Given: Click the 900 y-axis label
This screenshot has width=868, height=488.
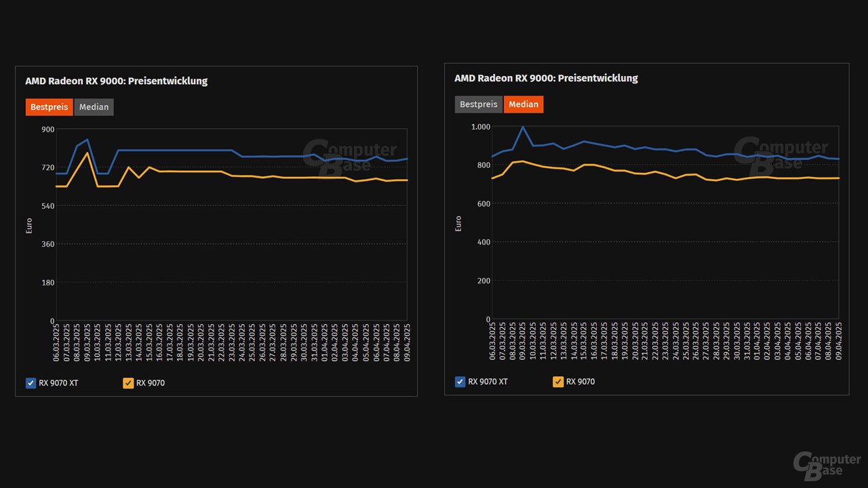Looking at the screenshot, I should pyautogui.click(x=47, y=129).
